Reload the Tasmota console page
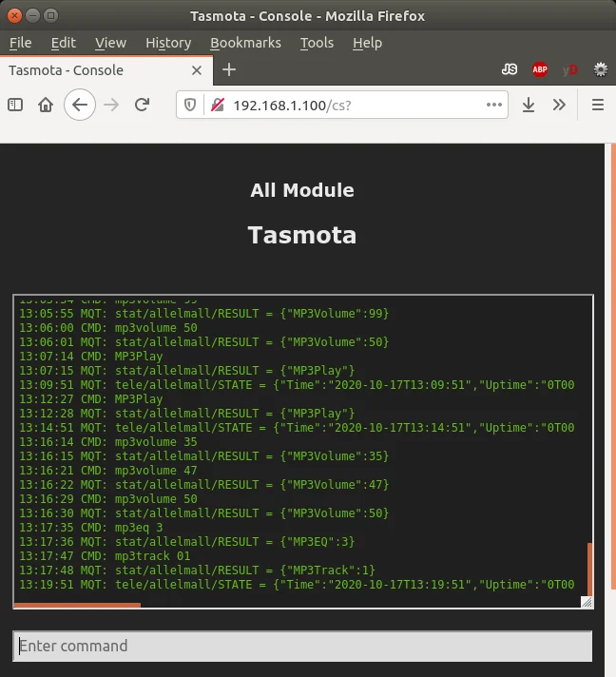The height and width of the screenshot is (677, 616). (142, 105)
